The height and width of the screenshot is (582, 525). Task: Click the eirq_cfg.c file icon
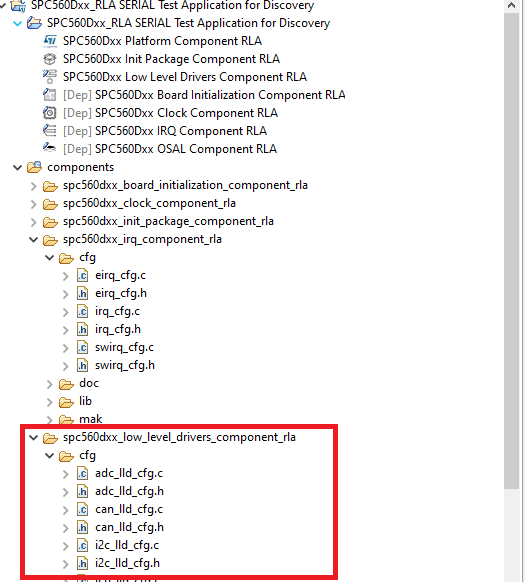point(82,275)
